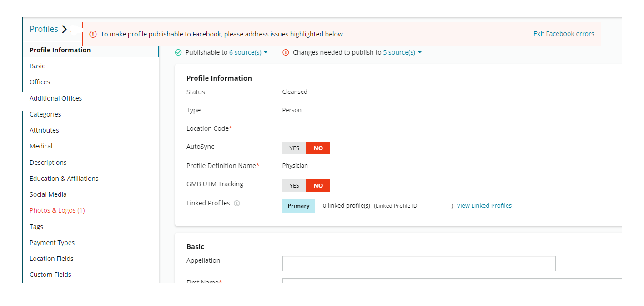
Task: Open Education & Affiliations section
Action: pyautogui.click(x=64, y=178)
